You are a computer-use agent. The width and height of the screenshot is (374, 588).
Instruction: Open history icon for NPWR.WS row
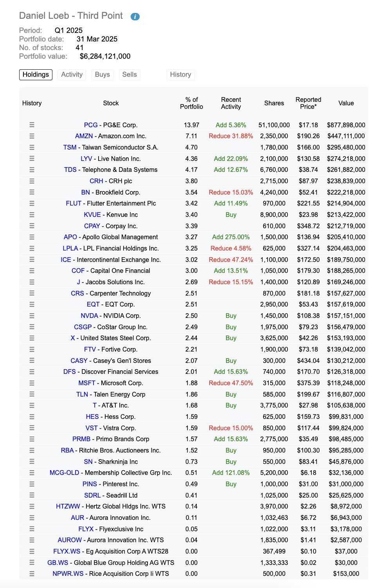click(32, 574)
